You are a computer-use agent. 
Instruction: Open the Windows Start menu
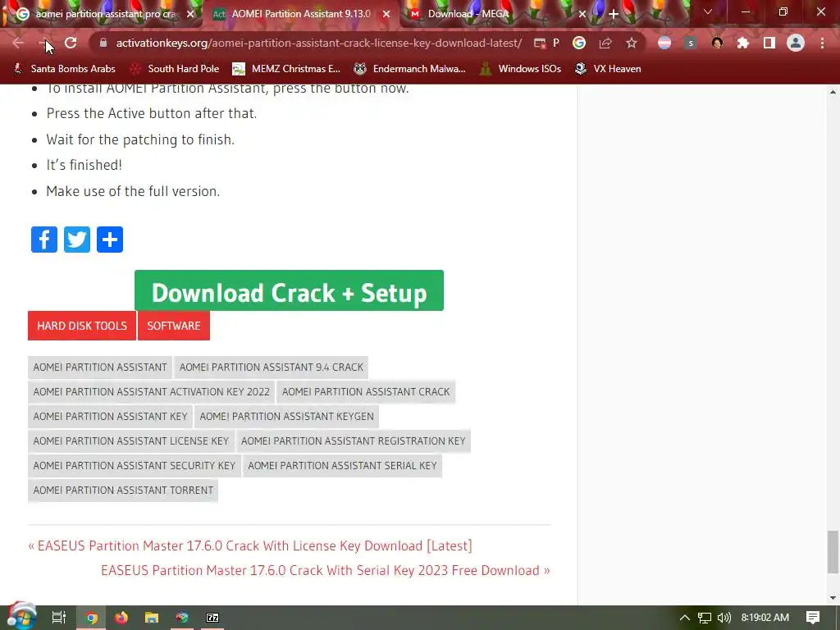pyautogui.click(x=21, y=617)
